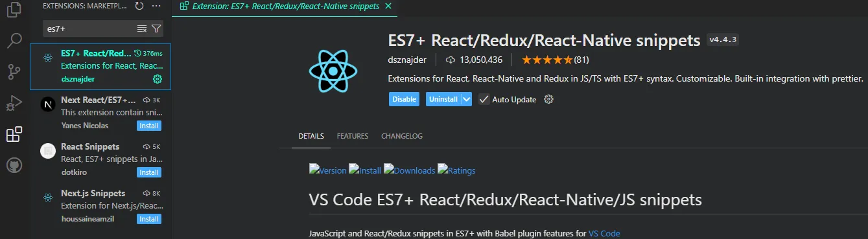868x239 pixels.
Task: Click the install count cloud icon in header
Action: (451, 60)
